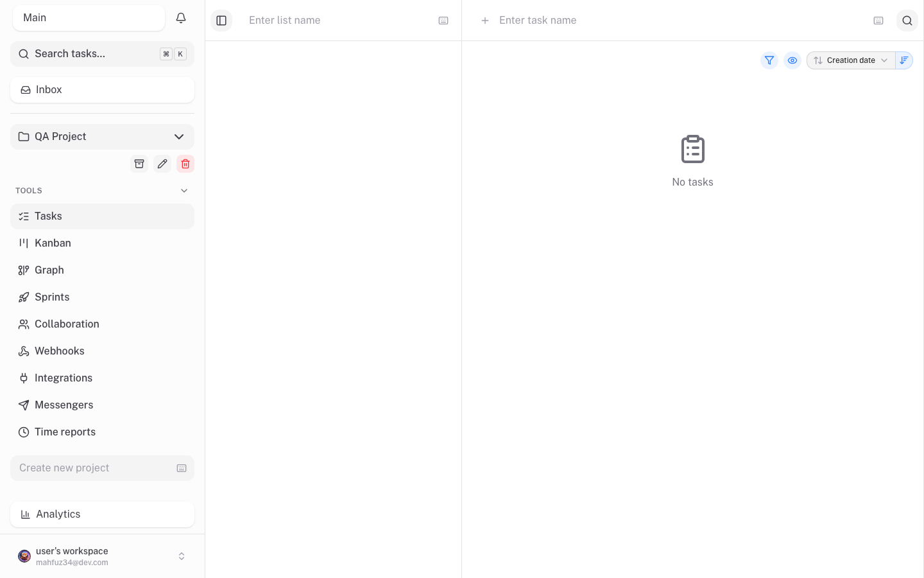Click the workspace avatar icon

pyautogui.click(x=24, y=556)
